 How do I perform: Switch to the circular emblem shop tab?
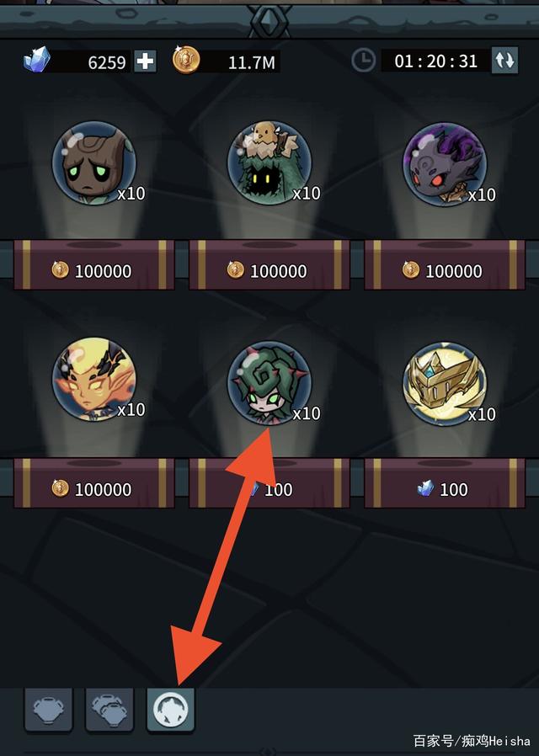[170, 710]
